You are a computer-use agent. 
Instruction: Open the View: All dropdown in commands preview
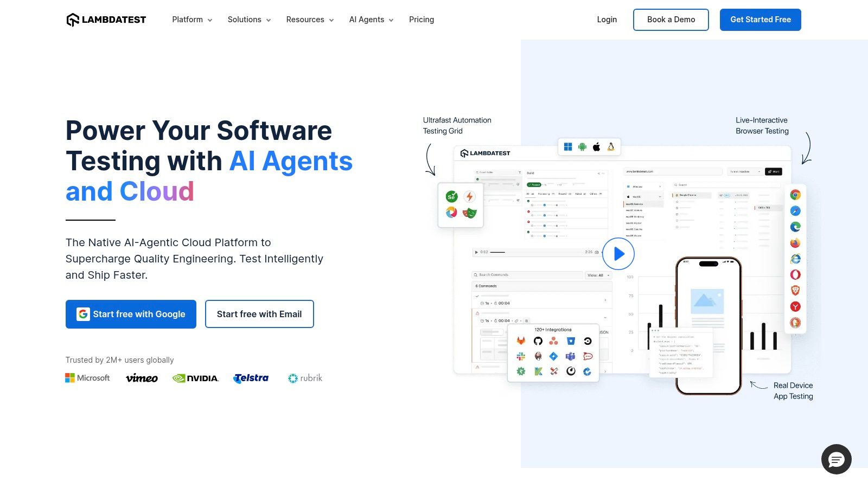[598, 275]
